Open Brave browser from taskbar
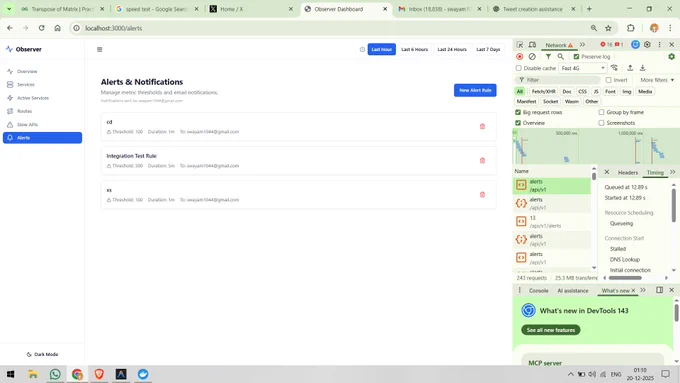The image size is (680, 383). coord(99,374)
